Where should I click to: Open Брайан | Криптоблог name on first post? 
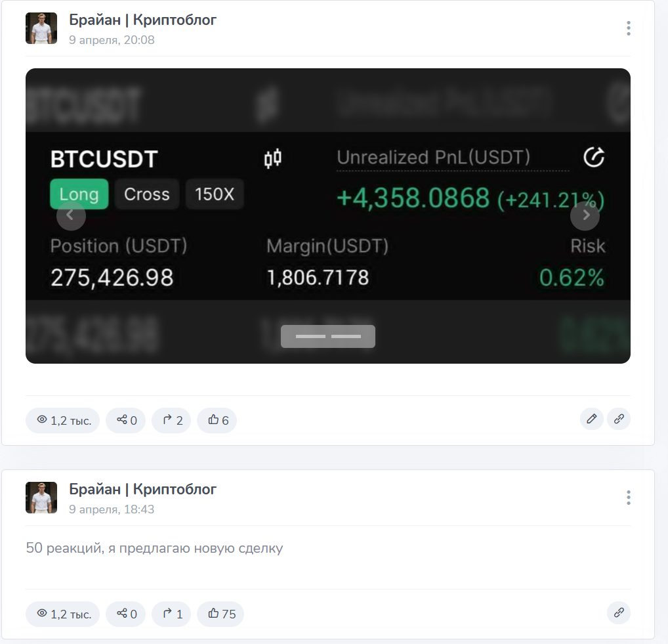pyautogui.click(x=142, y=20)
